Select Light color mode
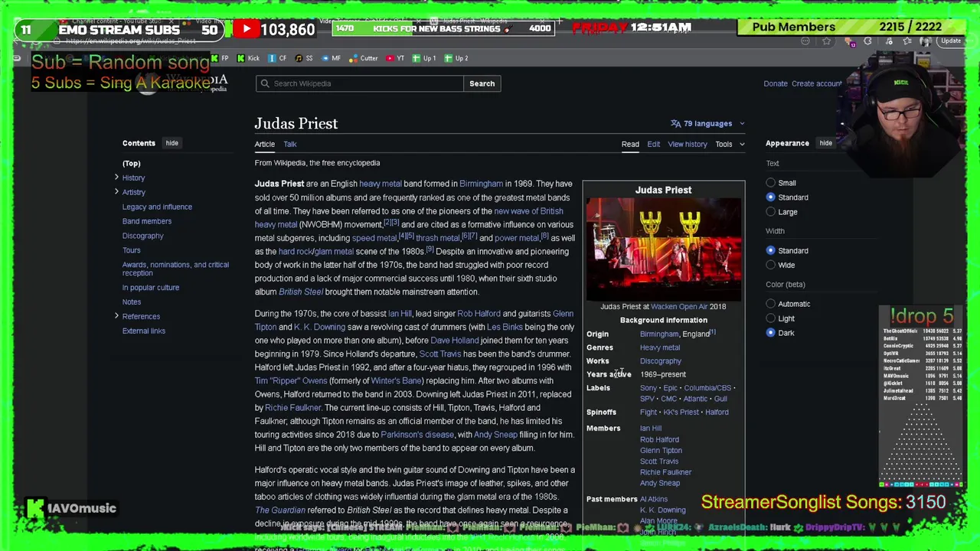The image size is (980, 551). tap(771, 318)
